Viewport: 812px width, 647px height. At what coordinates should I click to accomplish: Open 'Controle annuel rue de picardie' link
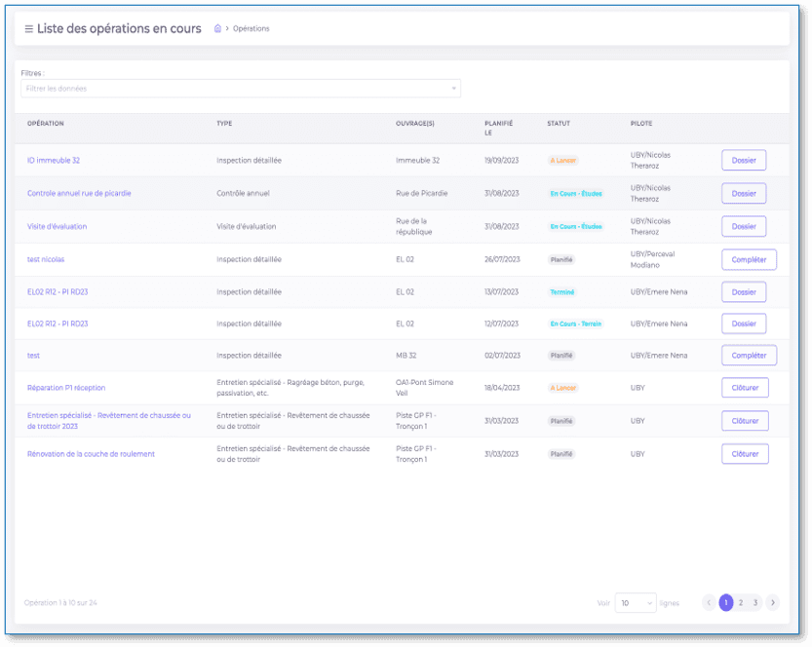(79, 193)
